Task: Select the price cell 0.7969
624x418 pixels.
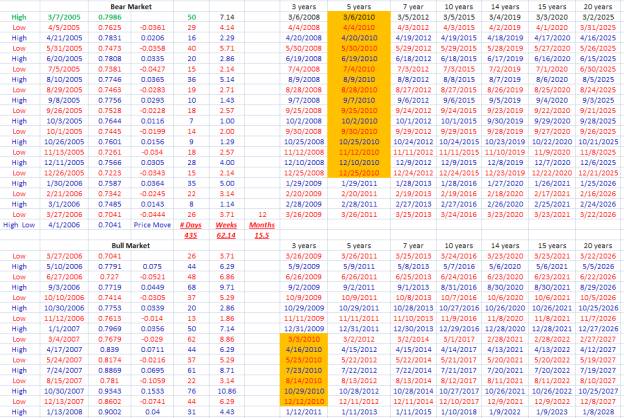Action: 110,328
